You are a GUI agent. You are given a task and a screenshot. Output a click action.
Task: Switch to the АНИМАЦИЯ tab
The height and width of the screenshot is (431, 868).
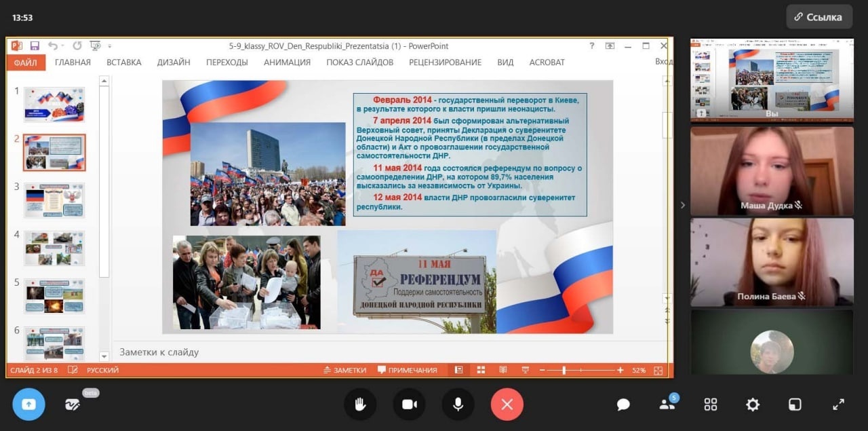[x=287, y=62]
